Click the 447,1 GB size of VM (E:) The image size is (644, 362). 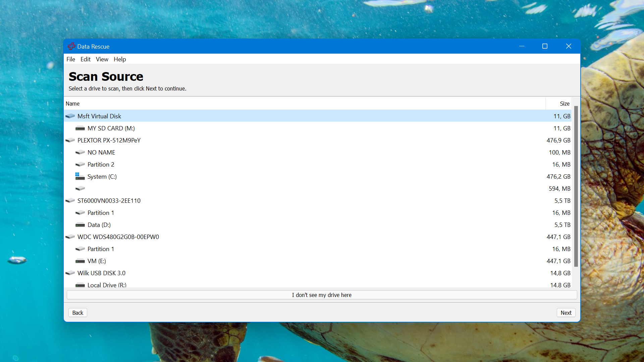point(558,261)
